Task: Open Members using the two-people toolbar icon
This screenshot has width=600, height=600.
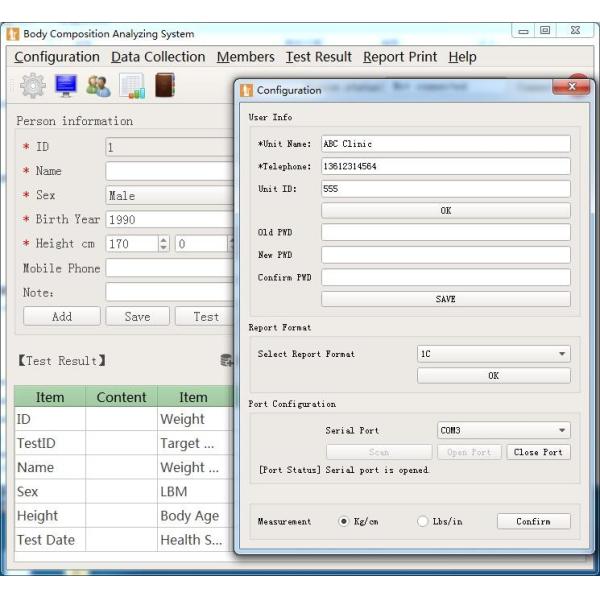Action: 98,87
